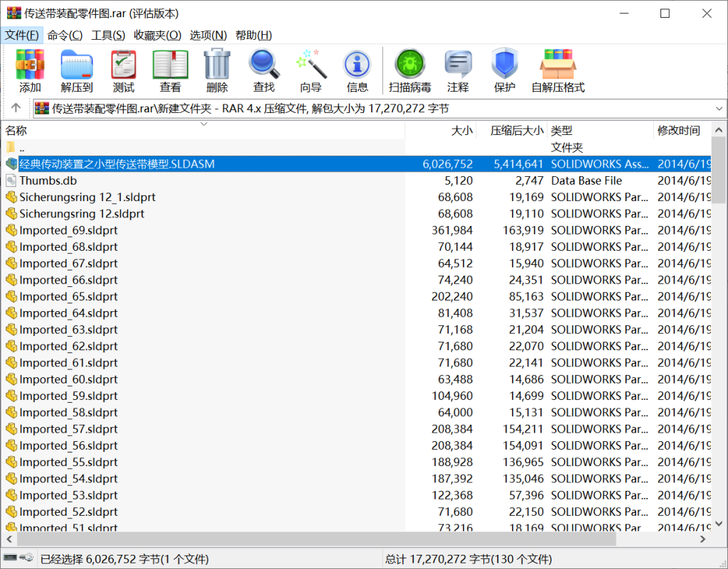Screen dimensions: 728x569
Task: Open the 工具(S) menu
Action: click(108, 35)
